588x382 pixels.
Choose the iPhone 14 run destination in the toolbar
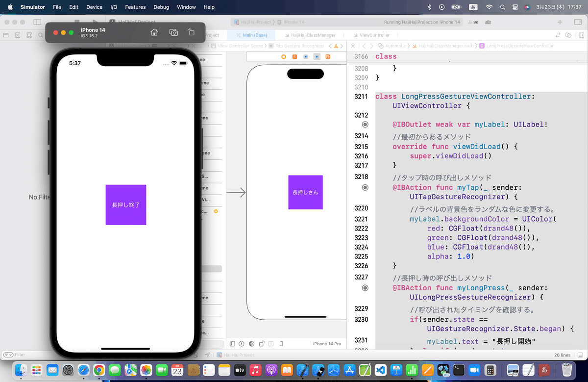[291, 22]
